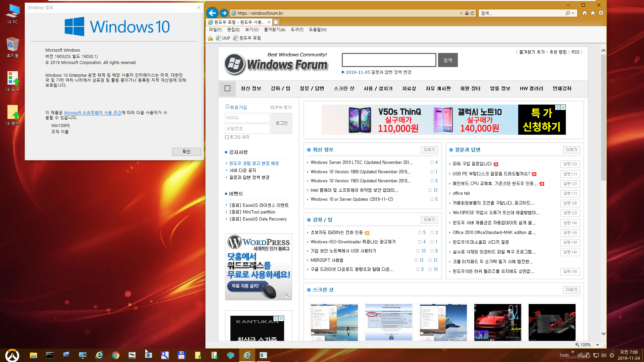Click page vertical scrollbar down arrow
This screenshot has height=362, width=644.
[x=603, y=334]
